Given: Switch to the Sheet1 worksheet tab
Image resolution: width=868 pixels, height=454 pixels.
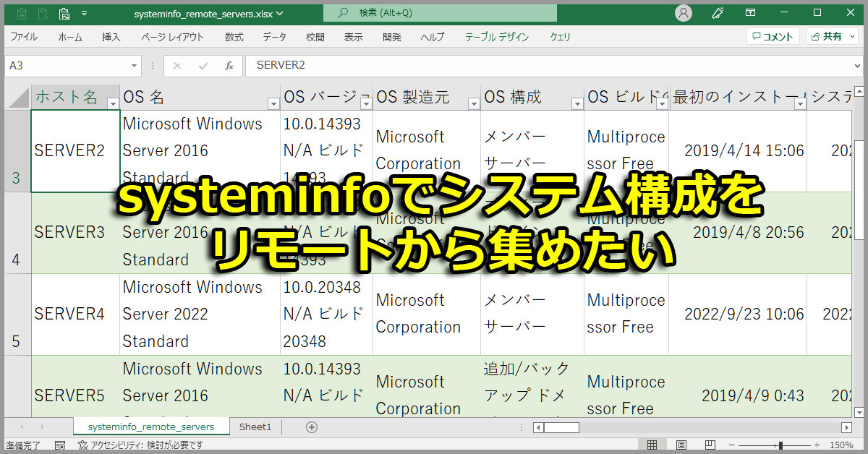Looking at the screenshot, I should [255, 427].
